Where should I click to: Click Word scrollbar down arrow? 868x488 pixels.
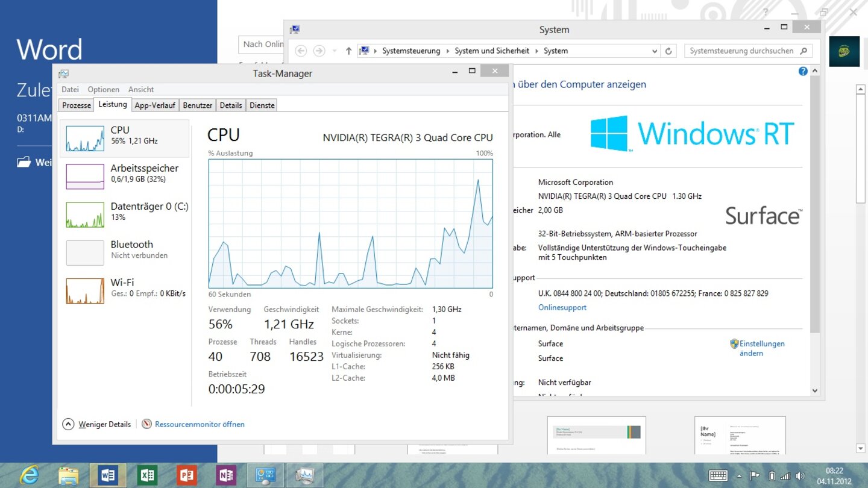pyautogui.click(x=861, y=448)
